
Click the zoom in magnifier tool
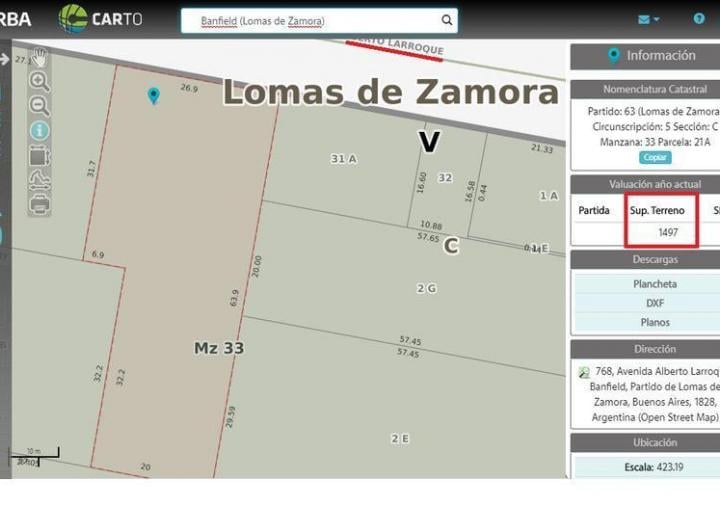39,81
